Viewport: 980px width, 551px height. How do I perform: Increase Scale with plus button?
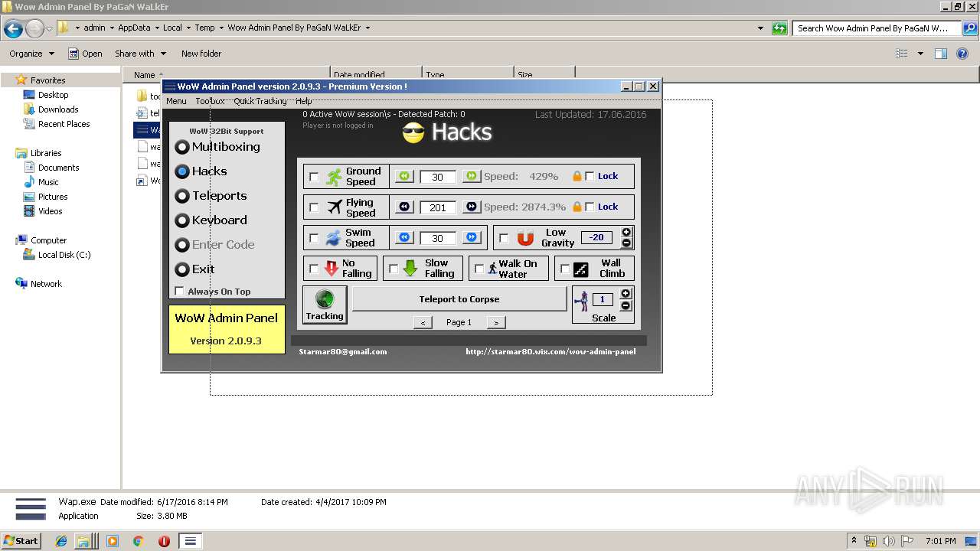(626, 294)
